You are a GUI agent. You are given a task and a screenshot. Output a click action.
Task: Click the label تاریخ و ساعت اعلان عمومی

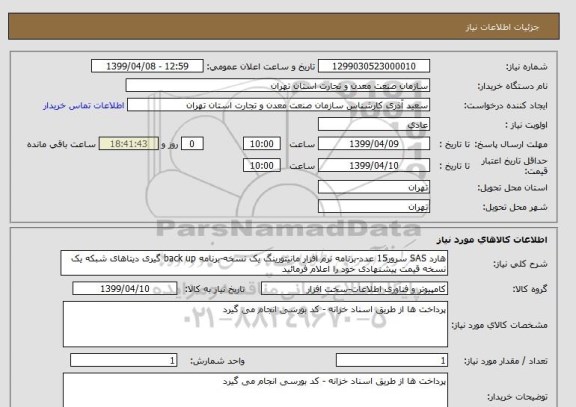pos(261,67)
